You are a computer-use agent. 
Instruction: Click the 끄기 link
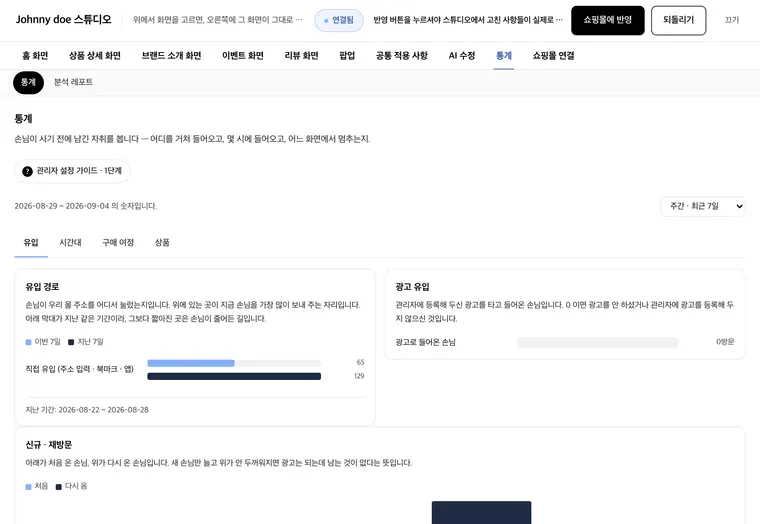[731, 20]
